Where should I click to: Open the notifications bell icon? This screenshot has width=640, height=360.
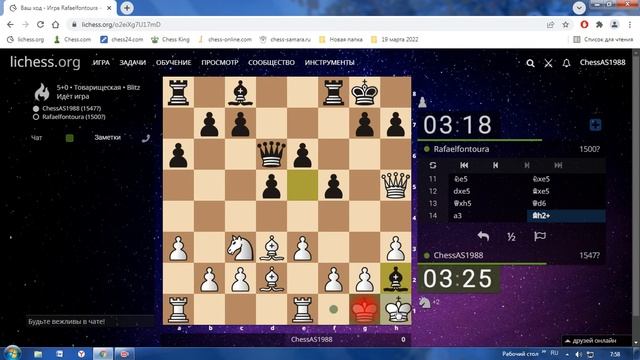[x=566, y=63]
